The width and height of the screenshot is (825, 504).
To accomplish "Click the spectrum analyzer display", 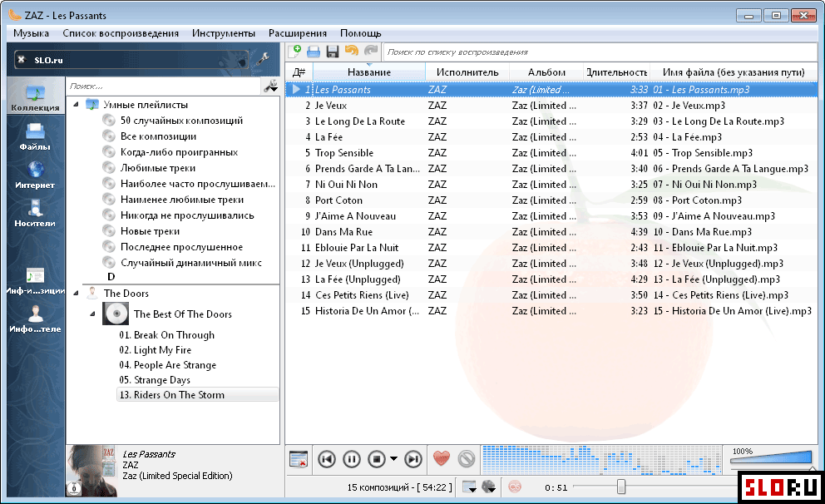I will 601,459.
